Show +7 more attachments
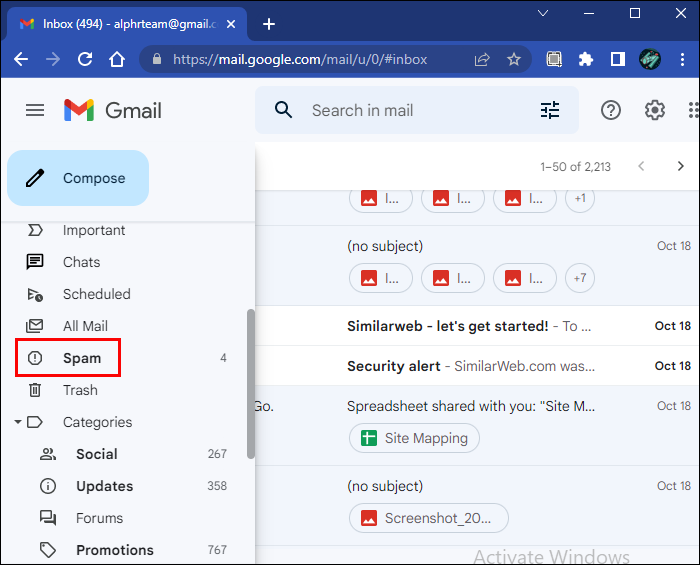The image size is (700, 565). coord(579,278)
